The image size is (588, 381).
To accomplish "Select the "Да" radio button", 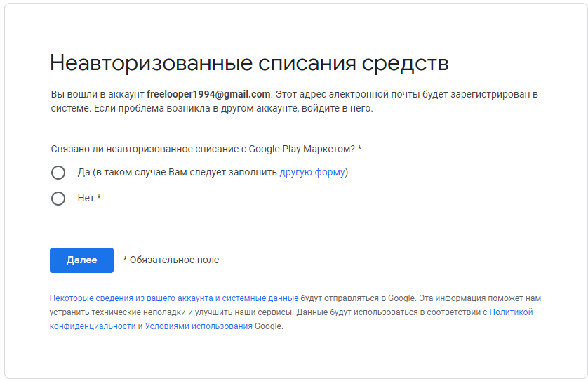I will click(x=58, y=173).
